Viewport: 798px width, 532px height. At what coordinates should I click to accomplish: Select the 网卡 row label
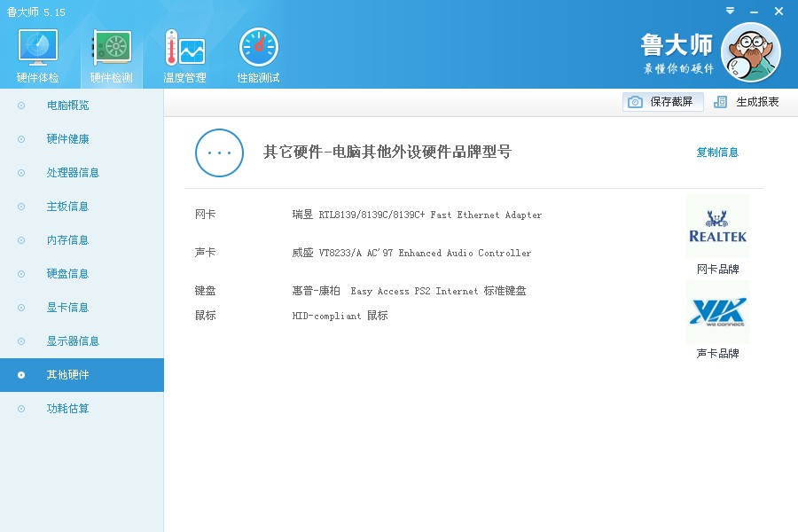click(x=205, y=215)
